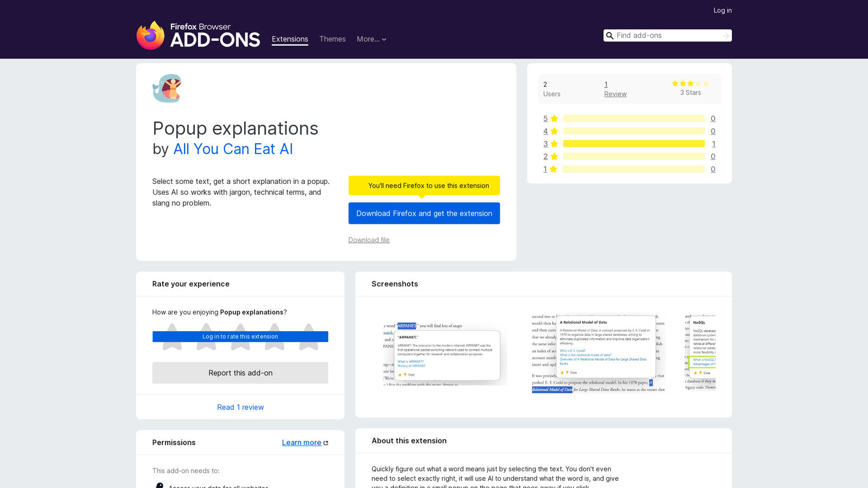
Task: Open the ARPANET screenshot thumbnail
Action: point(445,353)
